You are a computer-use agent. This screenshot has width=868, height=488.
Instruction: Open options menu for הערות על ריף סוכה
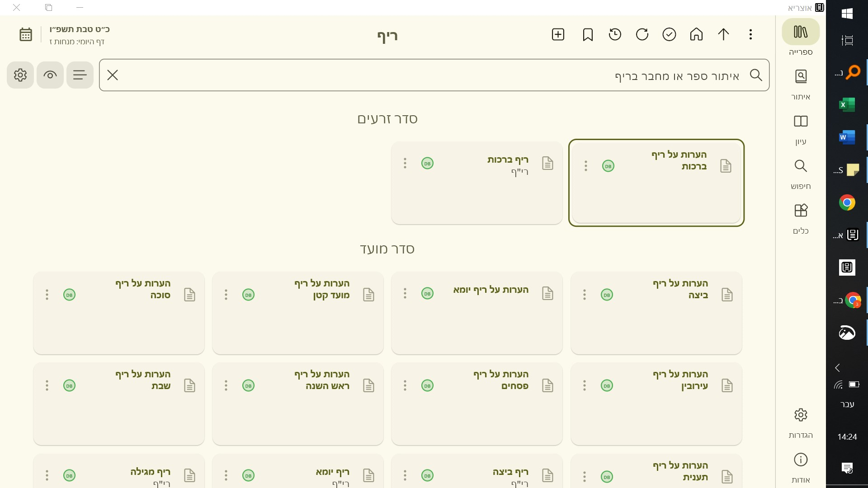(x=47, y=295)
